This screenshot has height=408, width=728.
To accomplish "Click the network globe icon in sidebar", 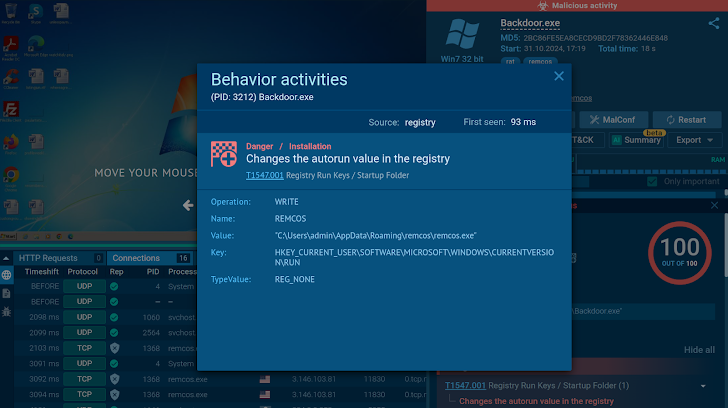I will click(x=7, y=274).
